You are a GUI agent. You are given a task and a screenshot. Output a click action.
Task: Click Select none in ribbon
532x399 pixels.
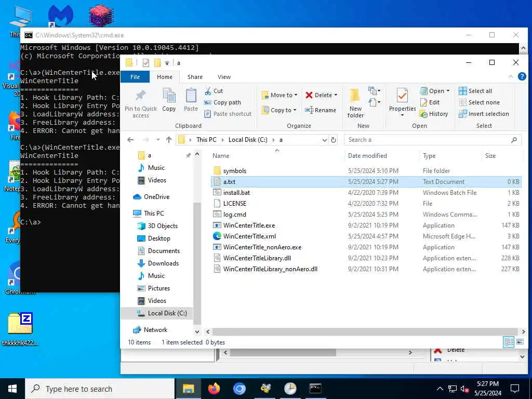pyautogui.click(x=479, y=102)
